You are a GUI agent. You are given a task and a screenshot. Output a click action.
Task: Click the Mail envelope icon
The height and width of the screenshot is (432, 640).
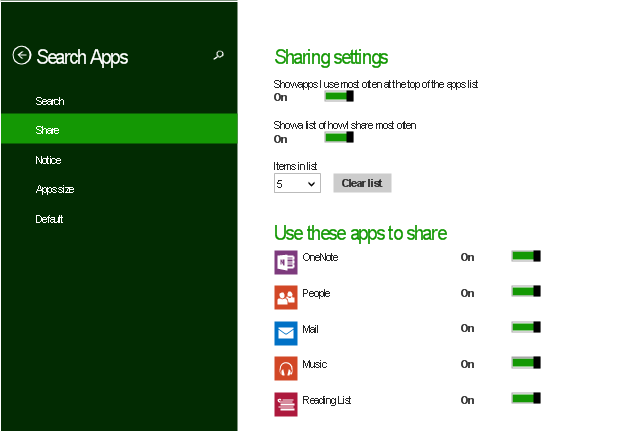tap(286, 333)
